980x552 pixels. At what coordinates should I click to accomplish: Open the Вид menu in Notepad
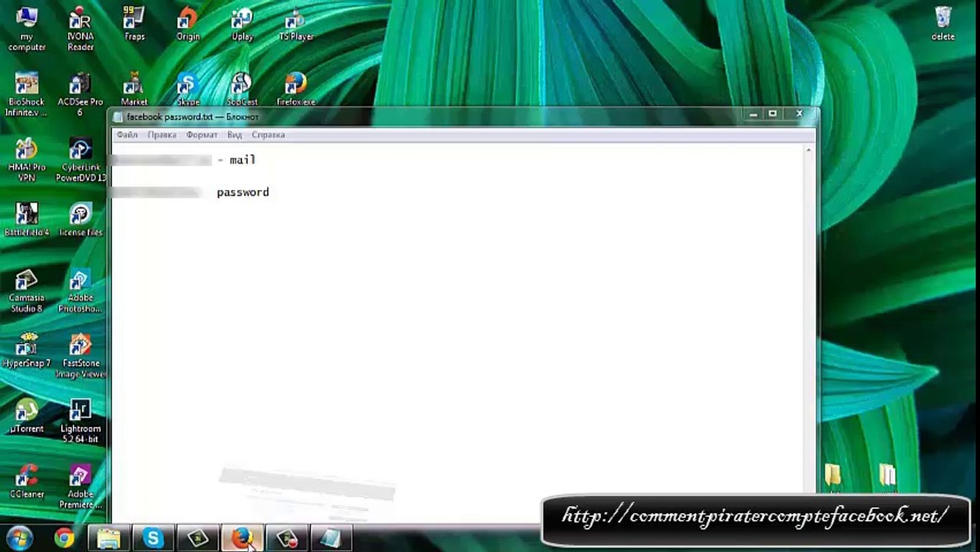235,135
